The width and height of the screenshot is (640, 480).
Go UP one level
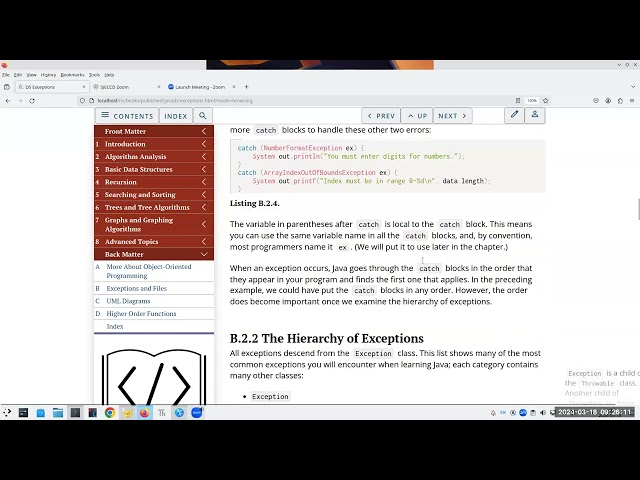coord(417,116)
